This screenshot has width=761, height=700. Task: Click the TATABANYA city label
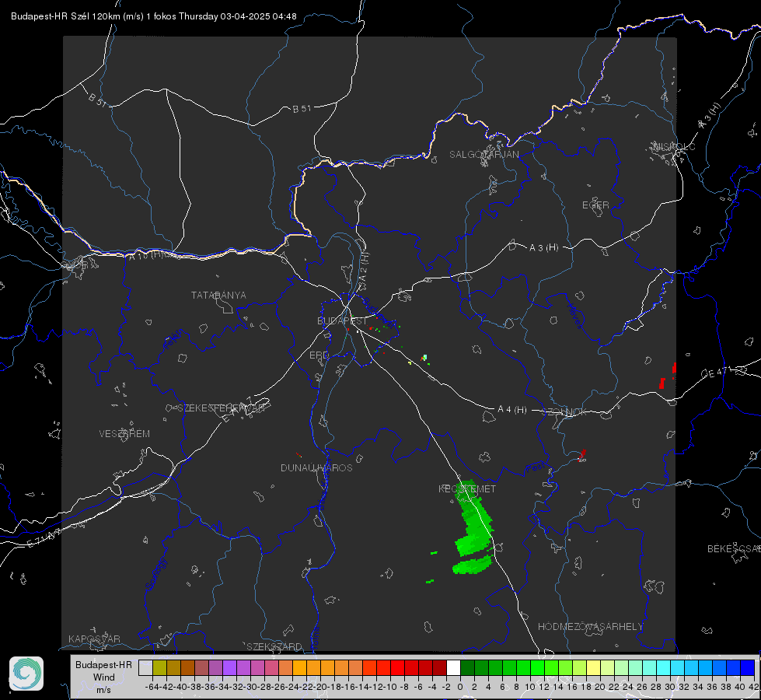[x=218, y=295]
